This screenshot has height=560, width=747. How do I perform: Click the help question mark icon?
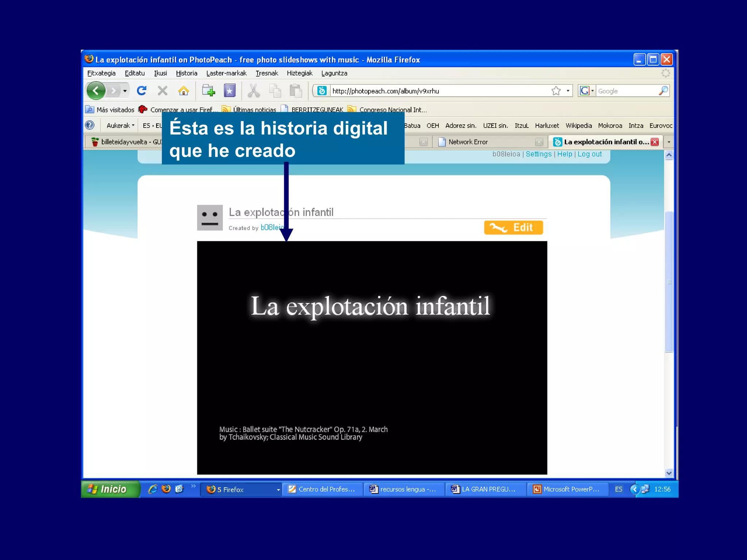point(89,125)
